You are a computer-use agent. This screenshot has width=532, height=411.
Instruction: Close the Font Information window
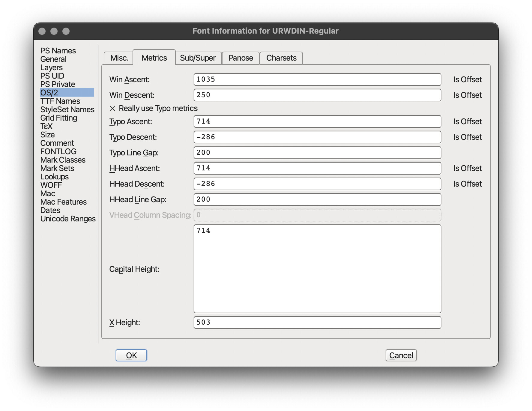(x=42, y=31)
